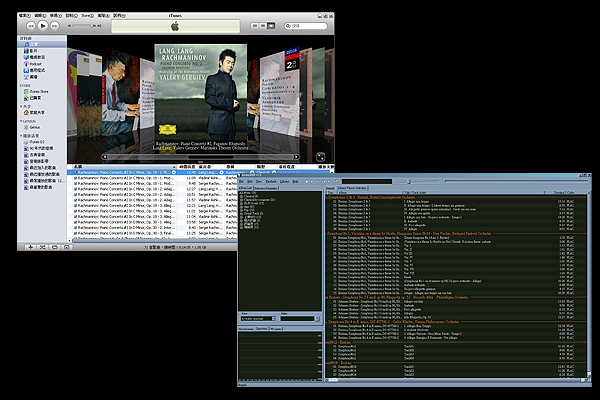Click the arrow icon in the selected iTunes song row
The width and height of the screenshot is (600, 400).
[x=174, y=173]
